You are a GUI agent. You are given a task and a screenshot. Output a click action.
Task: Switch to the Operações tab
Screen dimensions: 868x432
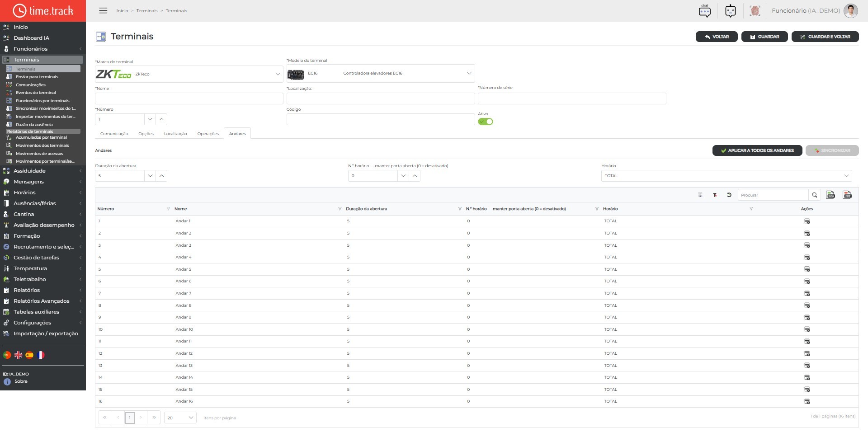[208, 134]
